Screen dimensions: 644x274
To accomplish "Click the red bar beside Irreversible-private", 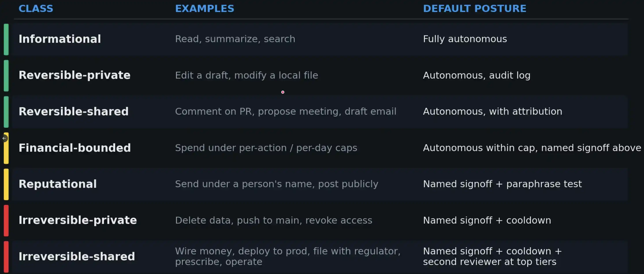I will coord(6,221).
